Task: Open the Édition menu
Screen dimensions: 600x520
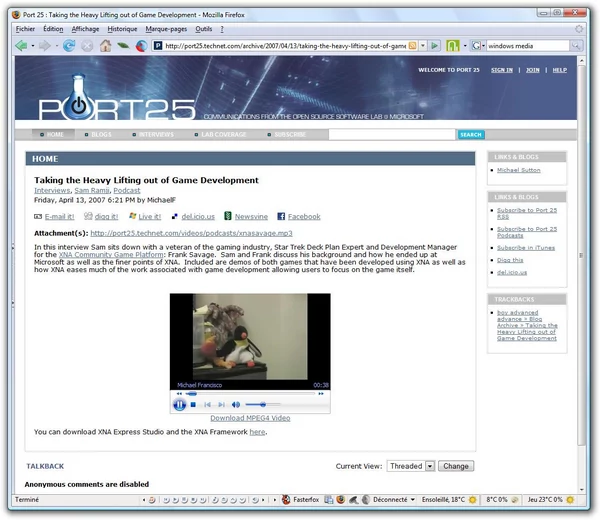Action: tap(53, 29)
